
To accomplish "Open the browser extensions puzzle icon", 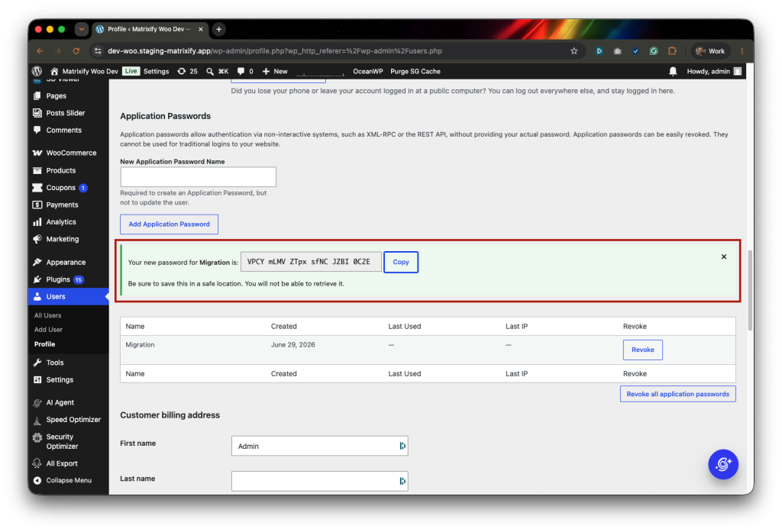I will click(672, 51).
